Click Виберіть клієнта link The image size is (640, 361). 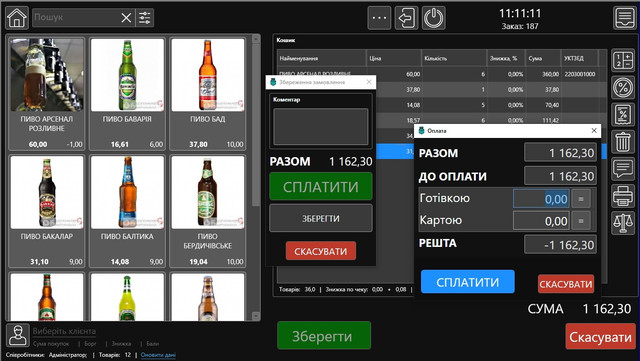[64, 331]
